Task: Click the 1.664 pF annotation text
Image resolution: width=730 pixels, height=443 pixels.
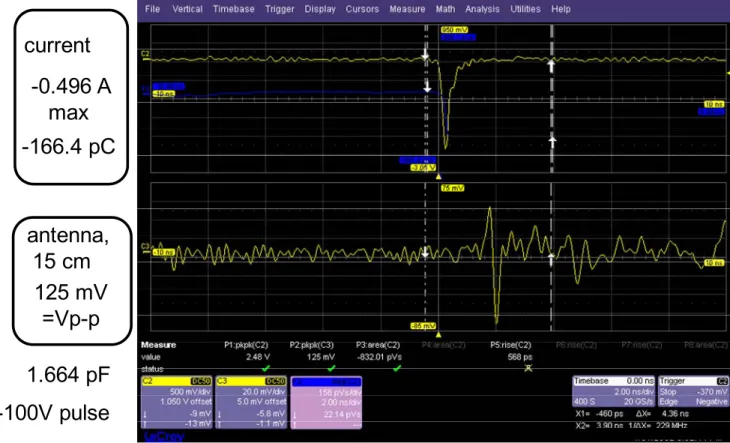Action: point(68,375)
